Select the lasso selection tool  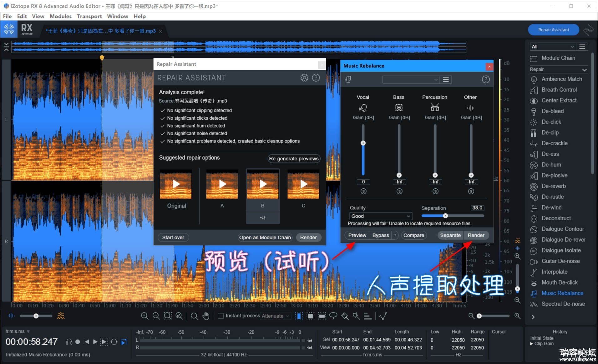tap(333, 316)
